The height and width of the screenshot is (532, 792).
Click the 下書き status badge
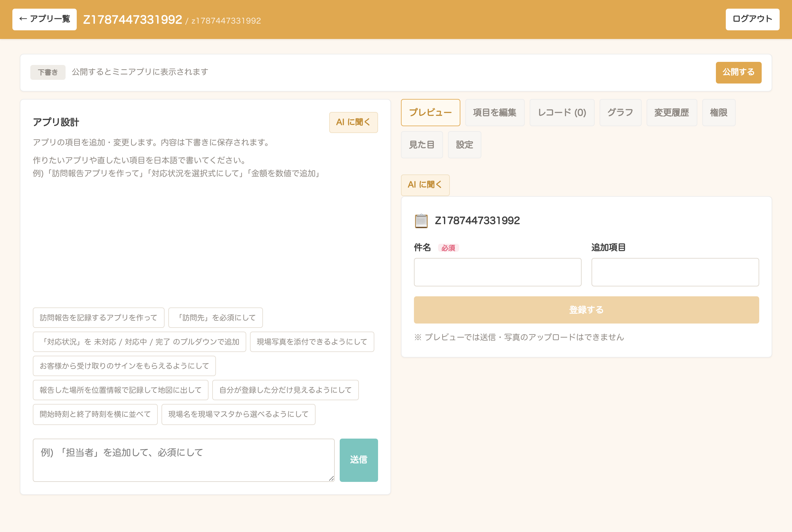(x=48, y=72)
